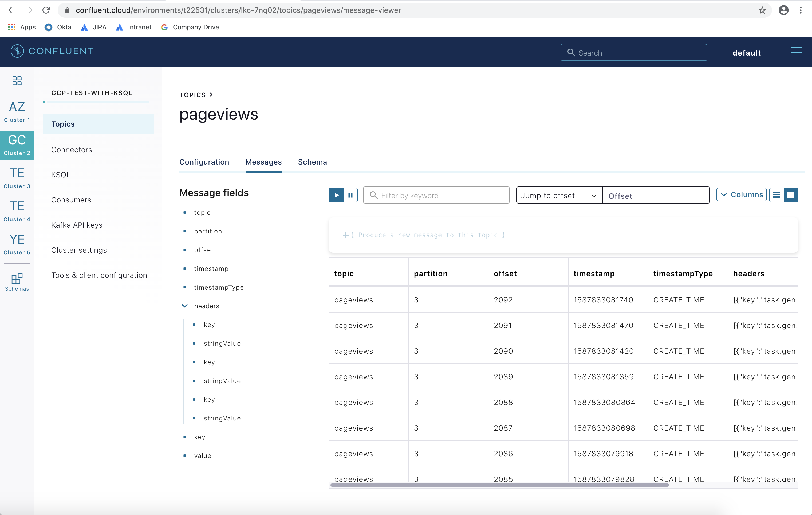This screenshot has height=515, width=812.
Task: Open the Intranet bookmark
Action: (x=134, y=27)
